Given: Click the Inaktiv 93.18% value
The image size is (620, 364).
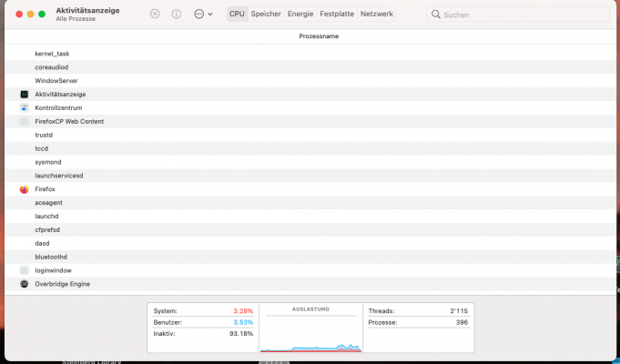Looking at the screenshot, I should 240,334.
